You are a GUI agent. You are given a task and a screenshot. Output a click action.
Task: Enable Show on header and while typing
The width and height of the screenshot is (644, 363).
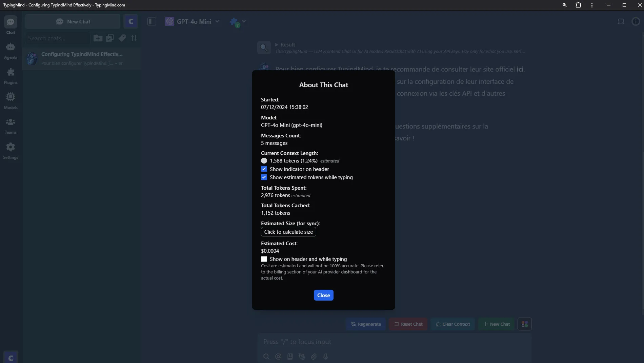click(264, 259)
